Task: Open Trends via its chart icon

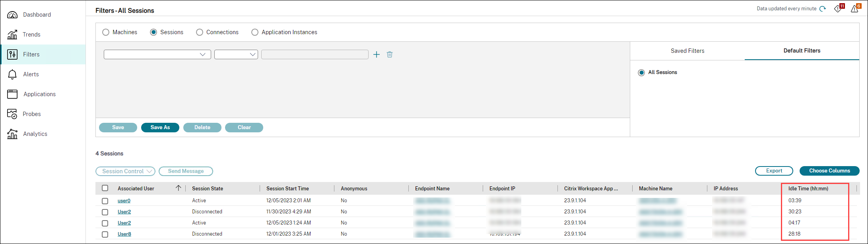Action: tap(12, 35)
